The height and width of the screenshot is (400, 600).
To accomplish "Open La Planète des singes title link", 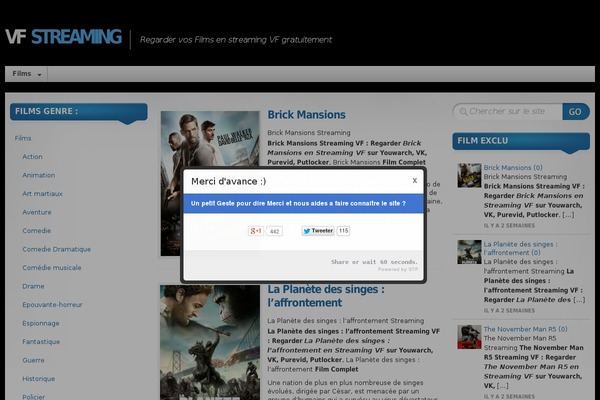I will [x=326, y=296].
